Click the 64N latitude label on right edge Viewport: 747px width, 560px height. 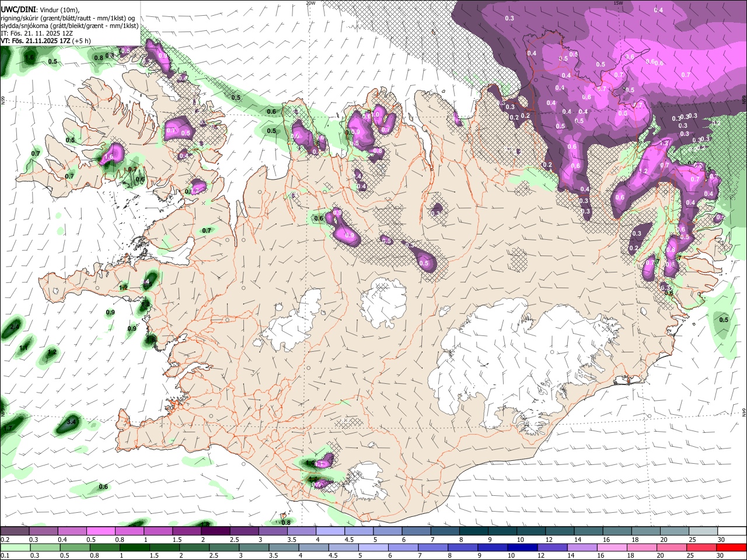tap(744, 412)
